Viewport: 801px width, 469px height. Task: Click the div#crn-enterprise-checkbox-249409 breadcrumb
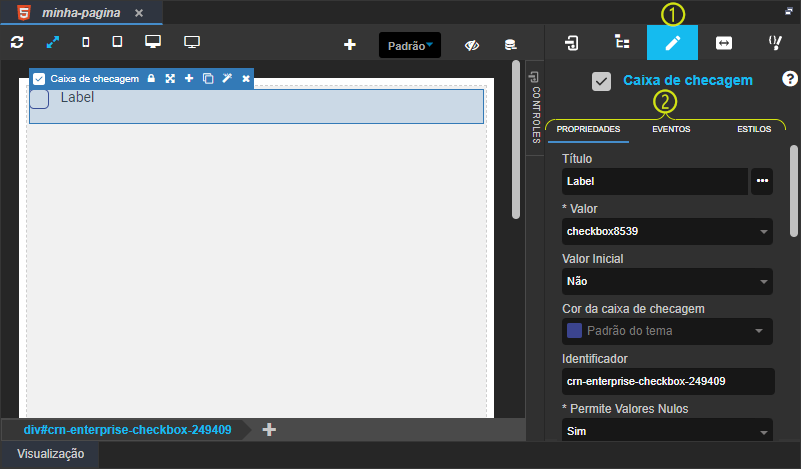coord(127,430)
